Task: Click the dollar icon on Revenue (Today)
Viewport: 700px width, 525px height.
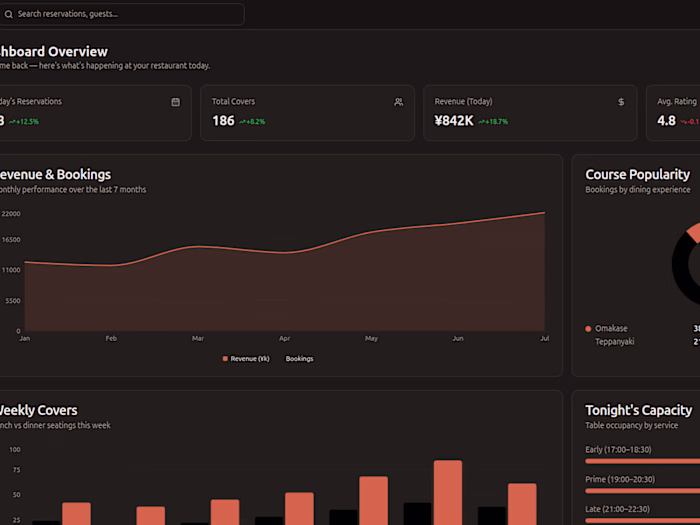Action: point(621,102)
